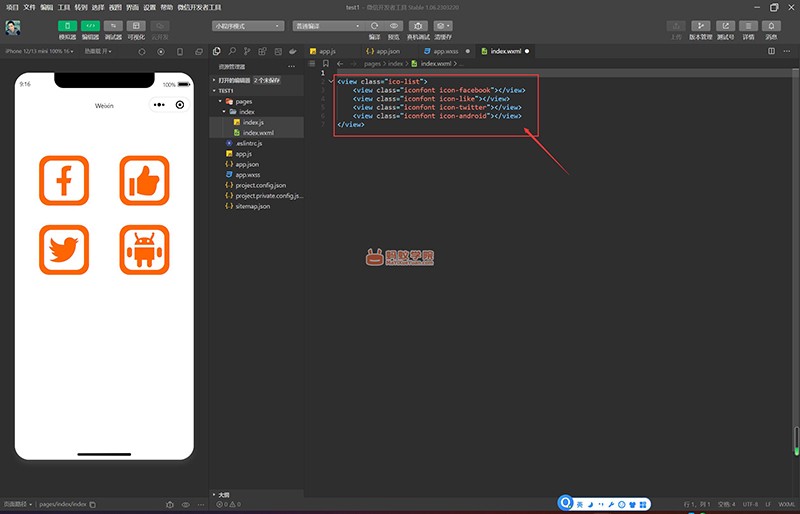
Task: Select index.wxml in file tree
Action: click(x=257, y=133)
